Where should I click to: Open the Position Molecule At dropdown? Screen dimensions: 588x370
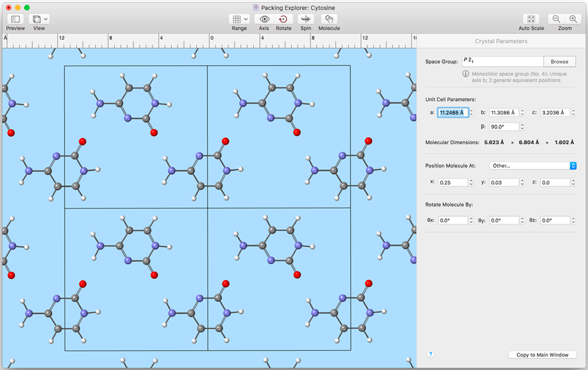pyautogui.click(x=533, y=165)
